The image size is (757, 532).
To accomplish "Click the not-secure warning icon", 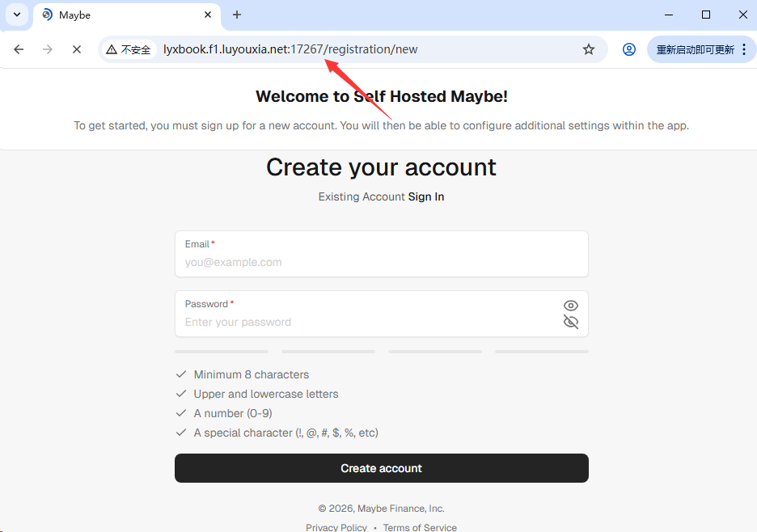I will tap(112, 49).
